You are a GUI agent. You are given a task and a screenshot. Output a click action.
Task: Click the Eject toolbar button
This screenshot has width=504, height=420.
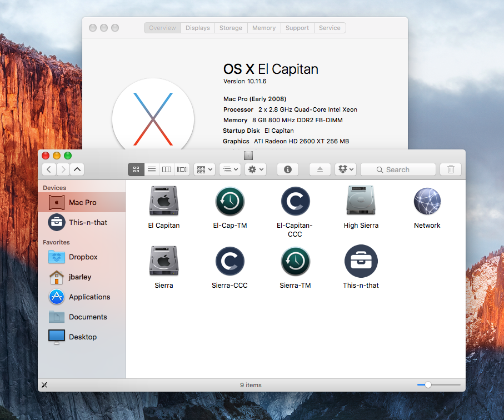click(320, 169)
